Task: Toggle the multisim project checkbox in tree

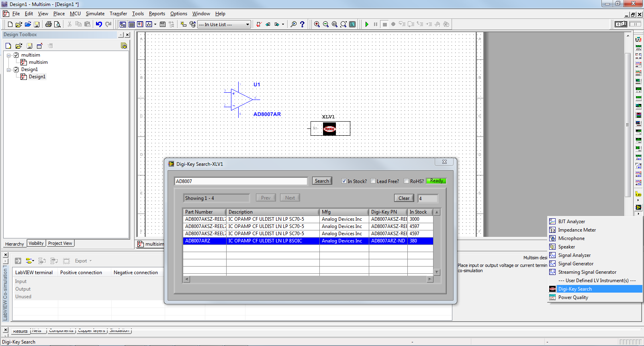Action: tap(16, 55)
